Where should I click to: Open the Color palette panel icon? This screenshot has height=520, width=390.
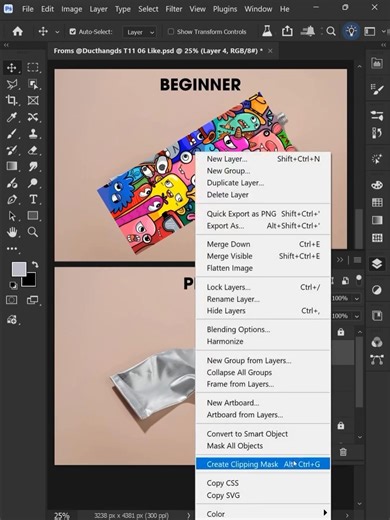(377, 185)
